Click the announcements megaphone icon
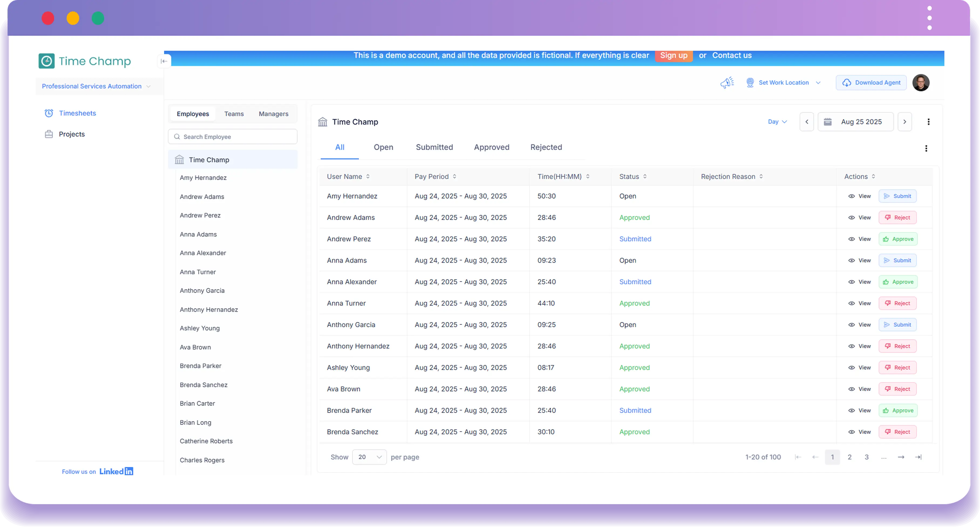Screen dimensions: 980x527 [727, 83]
